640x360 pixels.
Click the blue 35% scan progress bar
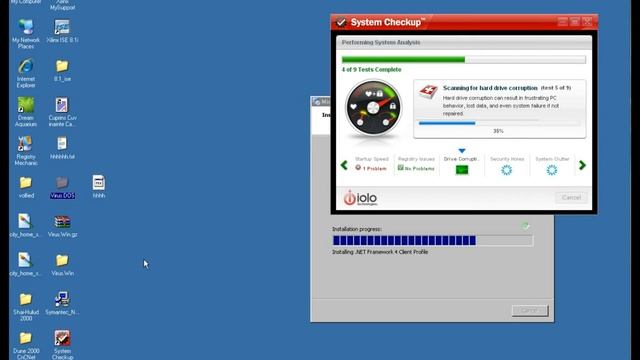point(499,123)
